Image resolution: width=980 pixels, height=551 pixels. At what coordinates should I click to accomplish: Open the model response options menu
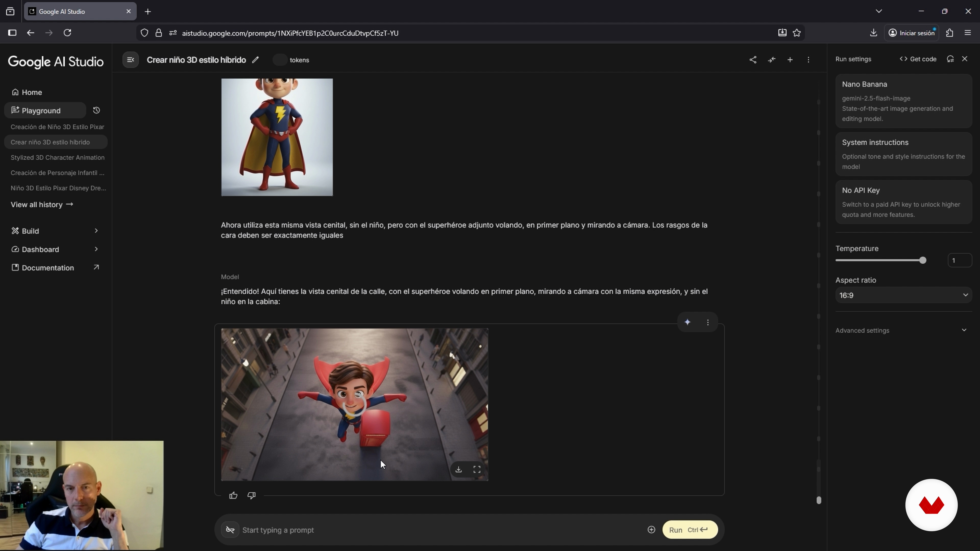[707, 322]
